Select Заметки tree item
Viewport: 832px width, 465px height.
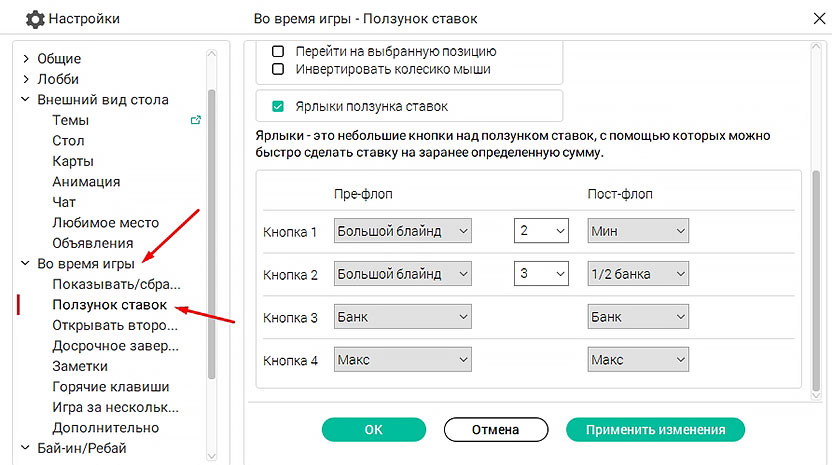point(80,366)
